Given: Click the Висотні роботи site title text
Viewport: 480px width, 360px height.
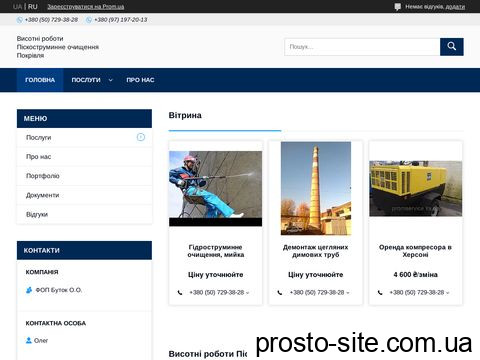Looking at the screenshot, I should (x=40, y=39).
